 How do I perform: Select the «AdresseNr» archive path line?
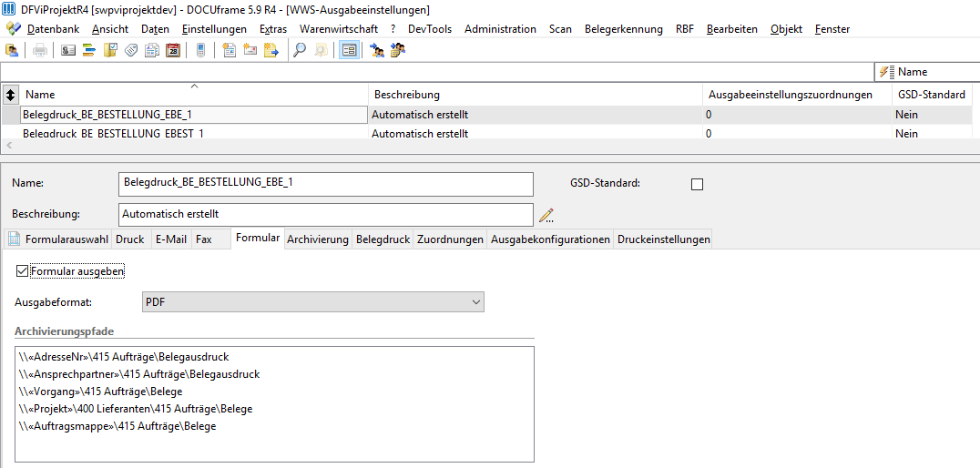pyautogui.click(x=124, y=357)
